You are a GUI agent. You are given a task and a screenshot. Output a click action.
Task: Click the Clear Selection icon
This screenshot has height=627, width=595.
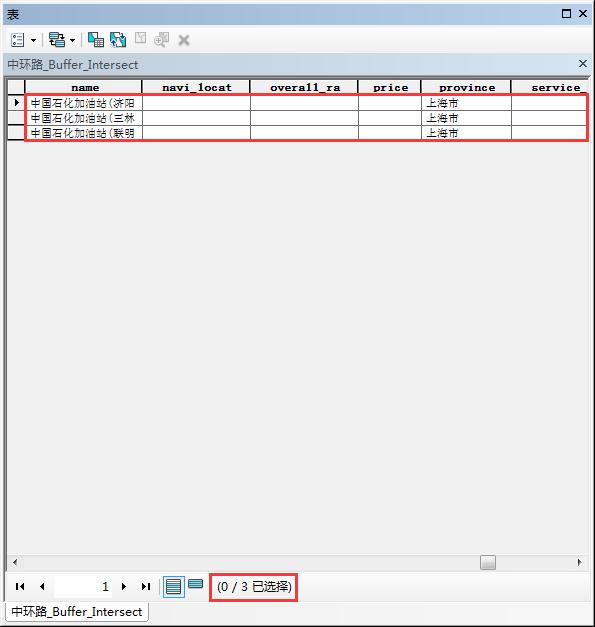140,38
